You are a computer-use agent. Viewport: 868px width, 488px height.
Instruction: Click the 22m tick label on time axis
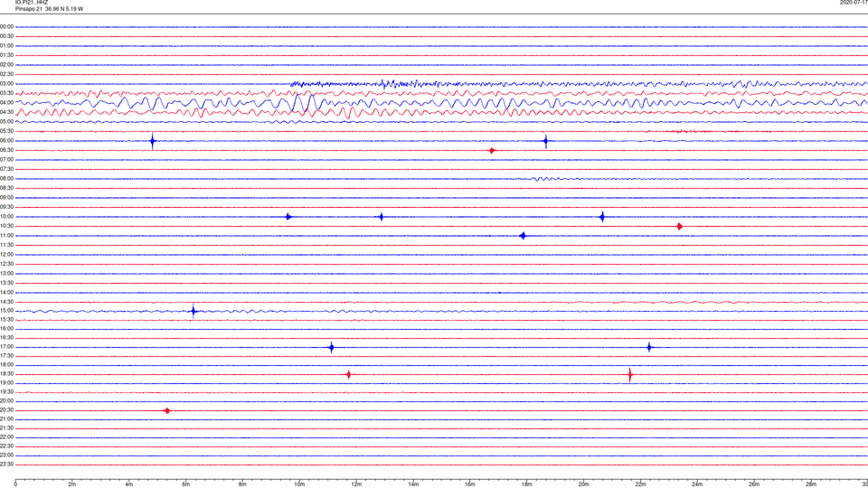640,484
